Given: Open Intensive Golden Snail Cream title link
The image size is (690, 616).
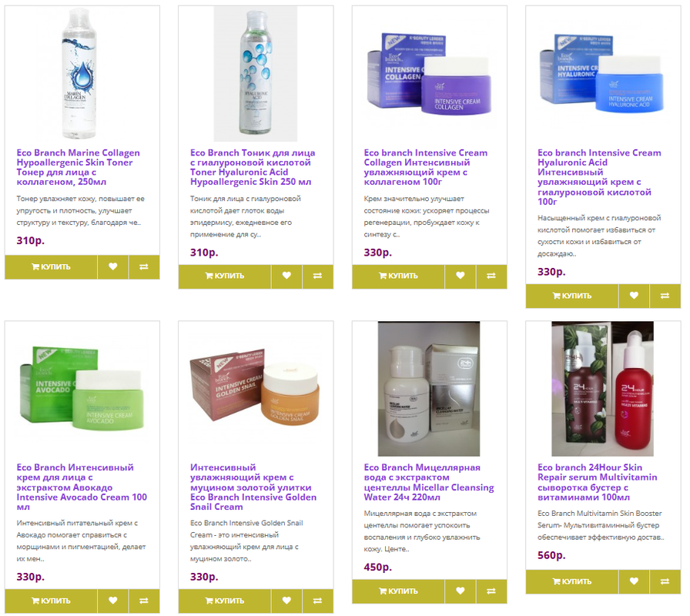Looking at the screenshot, I should point(253,487).
